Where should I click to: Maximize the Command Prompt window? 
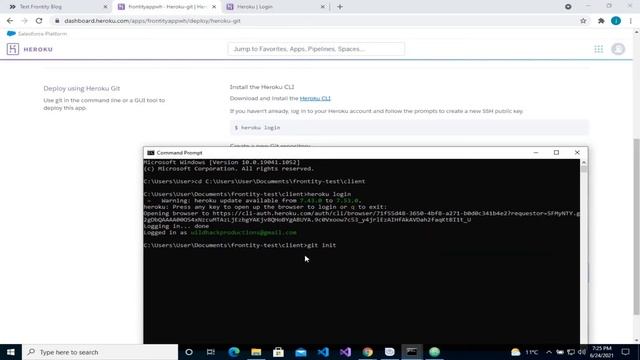click(x=556, y=153)
